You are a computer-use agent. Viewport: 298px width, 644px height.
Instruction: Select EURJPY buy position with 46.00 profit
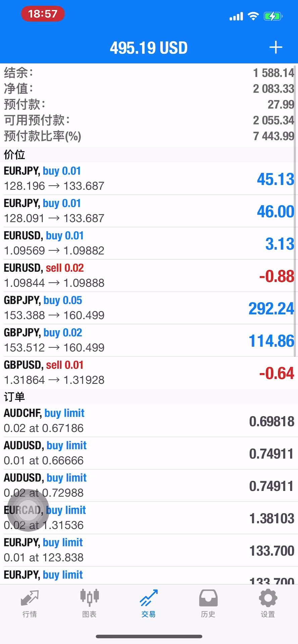click(x=149, y=211)
